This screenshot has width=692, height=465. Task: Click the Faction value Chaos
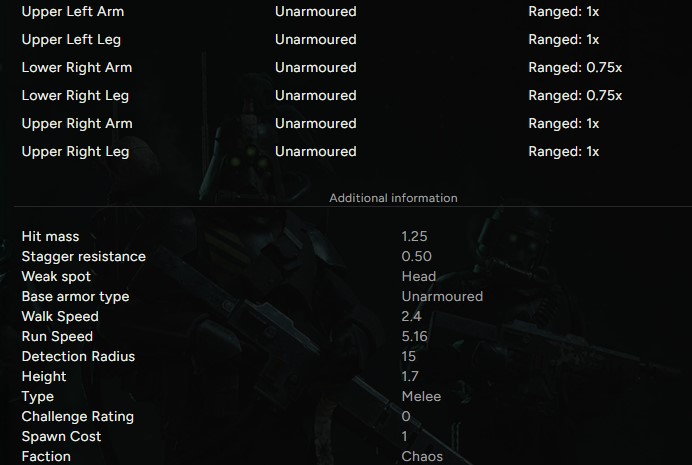[x=422, y=457]
